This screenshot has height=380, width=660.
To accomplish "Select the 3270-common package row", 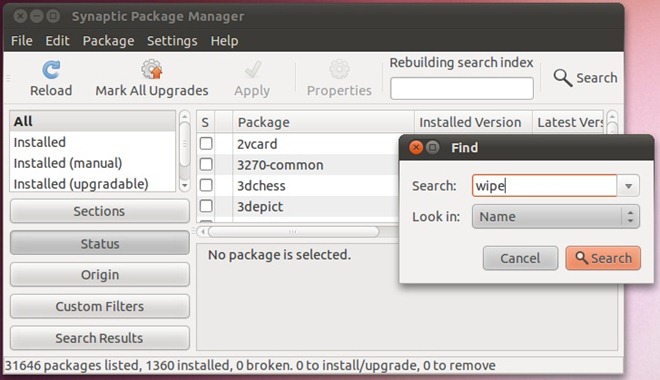I will (298, 165).
